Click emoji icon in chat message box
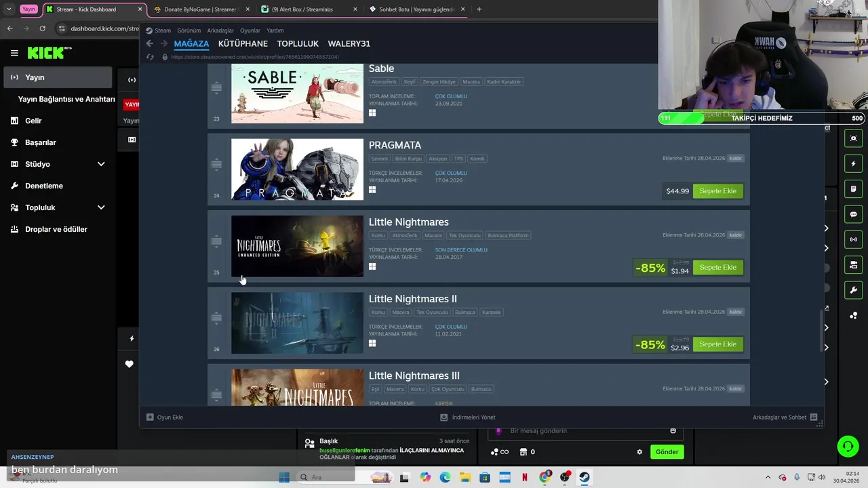Viewport: 868px width, 488px height. (x=673, y=430)
